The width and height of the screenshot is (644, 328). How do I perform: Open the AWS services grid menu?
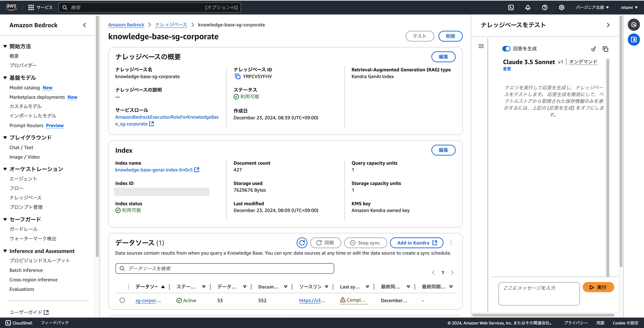coord(31,7)
